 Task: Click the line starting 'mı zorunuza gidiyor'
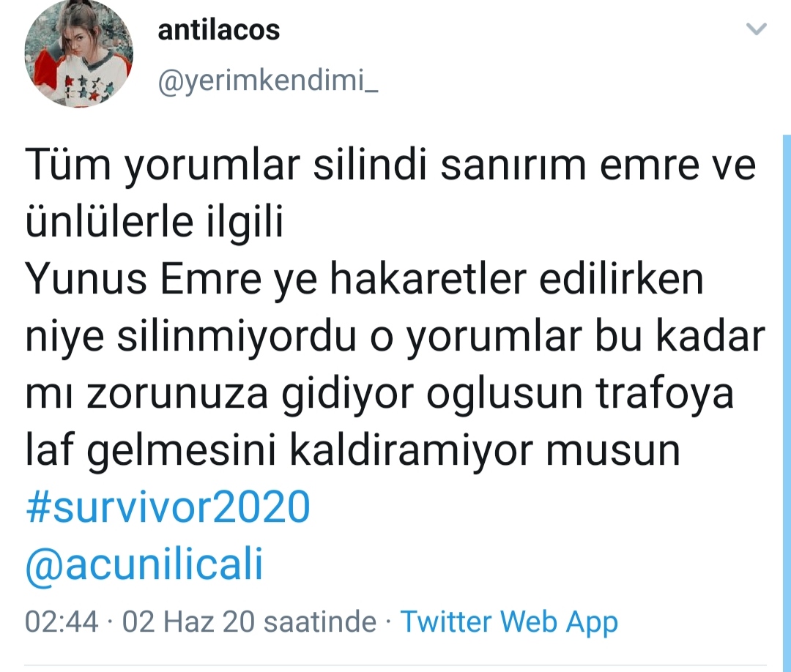(379, 394)
